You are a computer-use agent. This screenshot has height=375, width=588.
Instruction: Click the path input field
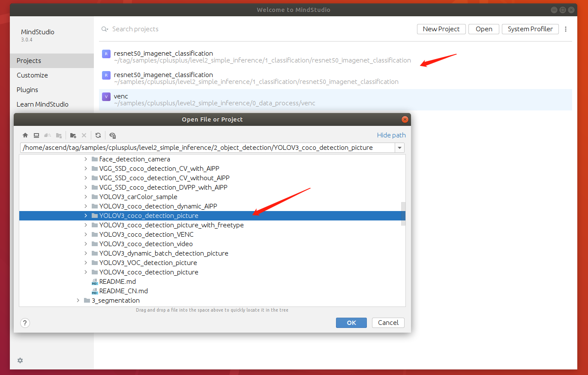(x=207, y=148)
